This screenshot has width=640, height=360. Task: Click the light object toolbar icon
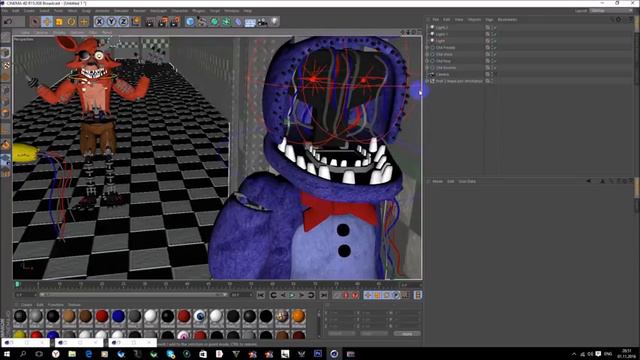coord(275,21)
